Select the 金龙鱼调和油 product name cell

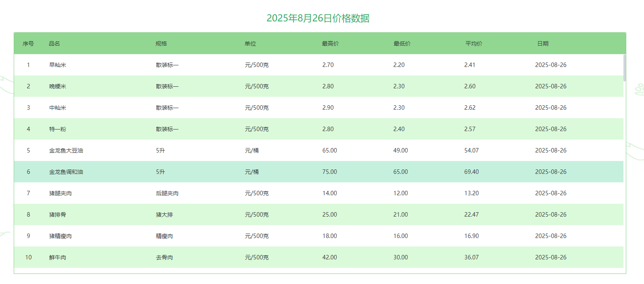click(x=66, y=172)
